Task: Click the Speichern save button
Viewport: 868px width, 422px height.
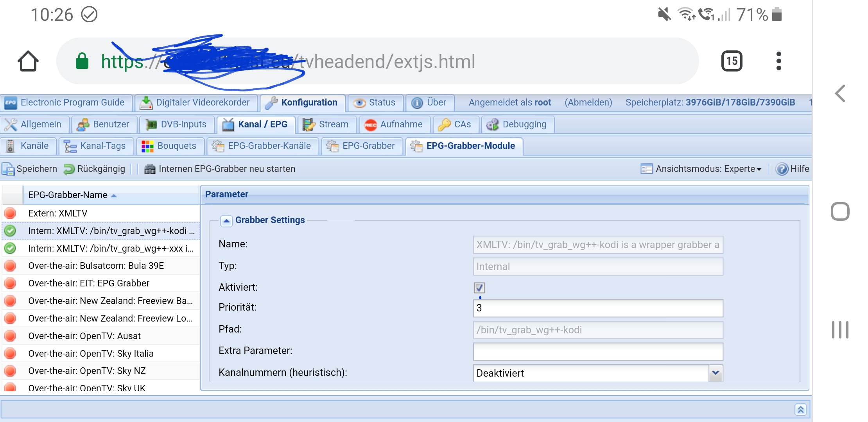Action: pyautogui.click(x=30, y=169)
